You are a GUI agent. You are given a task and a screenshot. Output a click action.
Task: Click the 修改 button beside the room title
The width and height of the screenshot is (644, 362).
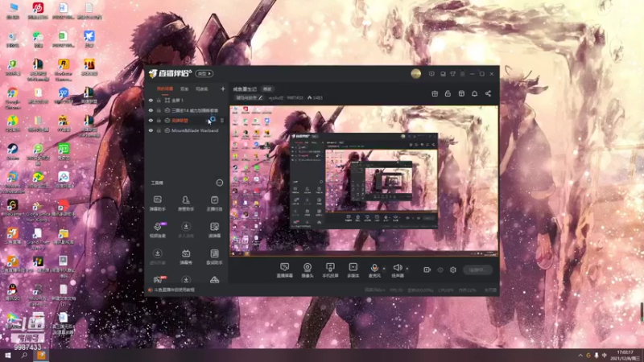tap(267, 89)
